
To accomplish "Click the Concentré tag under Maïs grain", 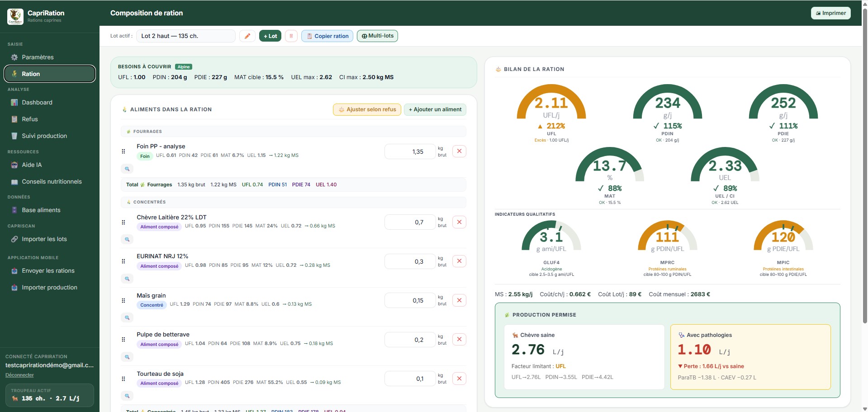I will [x=152, y=305].
